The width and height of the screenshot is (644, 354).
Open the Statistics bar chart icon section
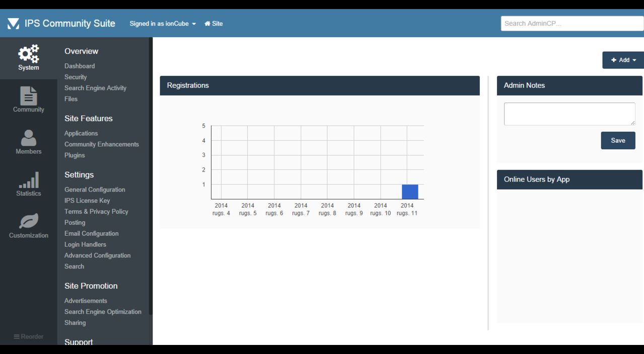pyautogui.click(x=29, y=184)
